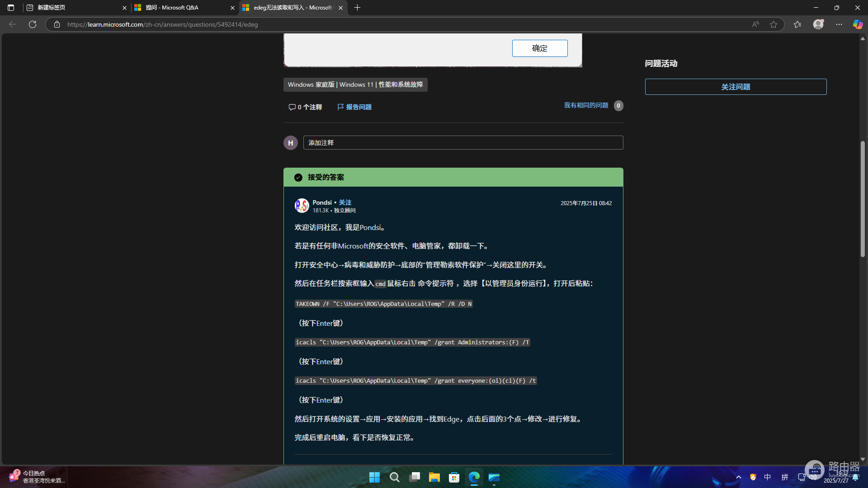Click the page vertical scrollbar thumb

(863, 199)
